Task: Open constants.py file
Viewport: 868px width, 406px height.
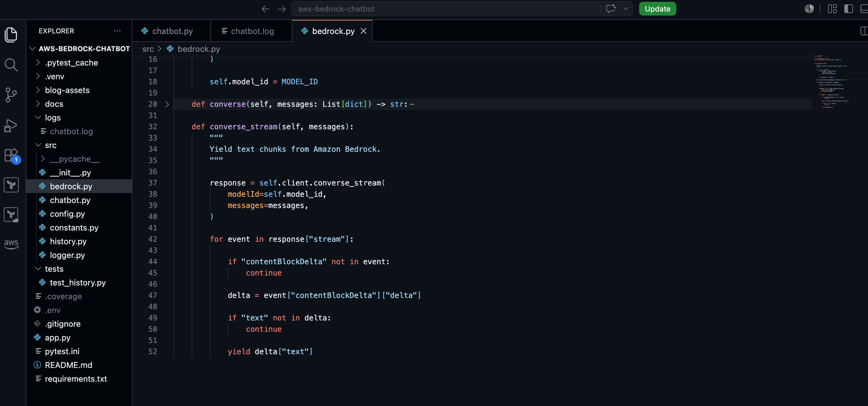Action: [x=79, y=228]
